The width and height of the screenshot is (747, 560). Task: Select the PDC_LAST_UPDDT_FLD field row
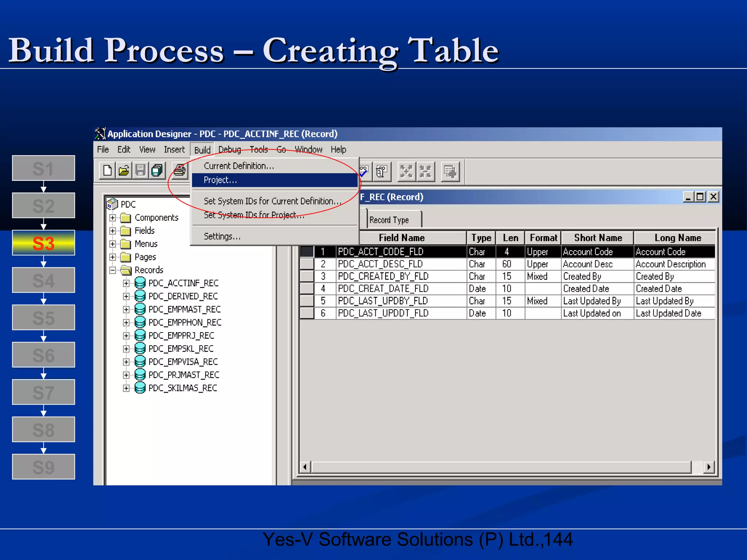click(507, 313)
